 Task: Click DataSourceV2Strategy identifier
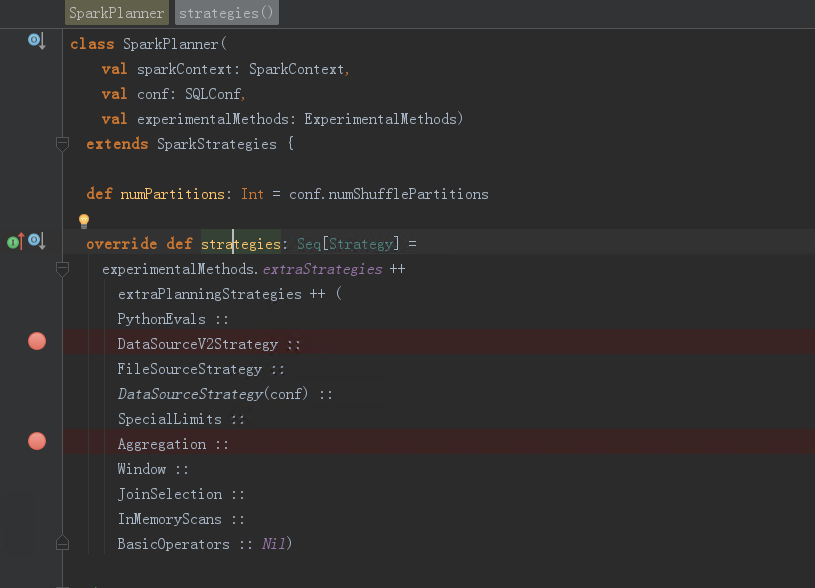(198, 344)
